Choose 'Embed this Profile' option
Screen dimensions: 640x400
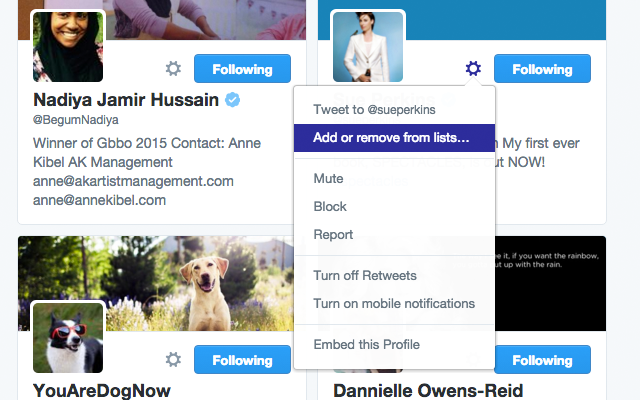point(394,344)
